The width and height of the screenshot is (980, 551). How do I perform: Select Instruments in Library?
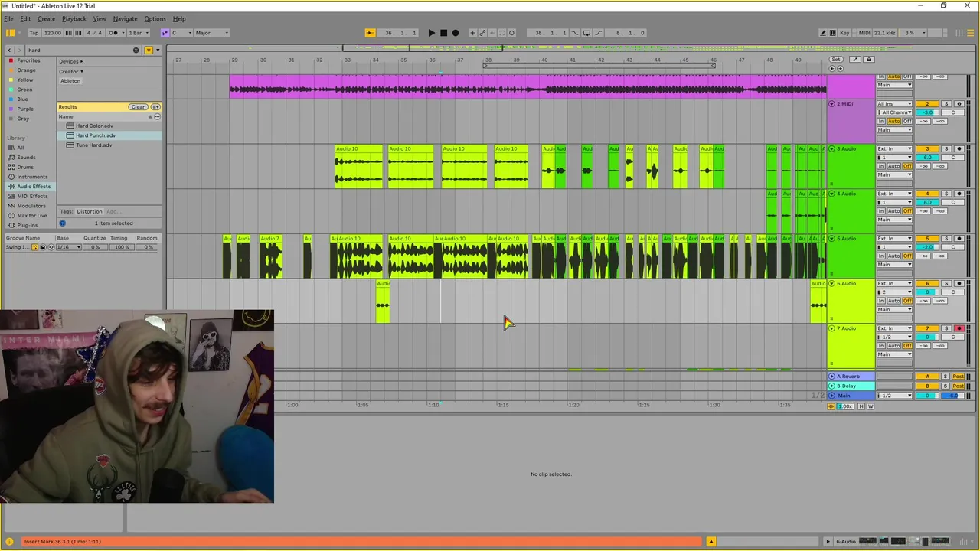coord(32,177)
